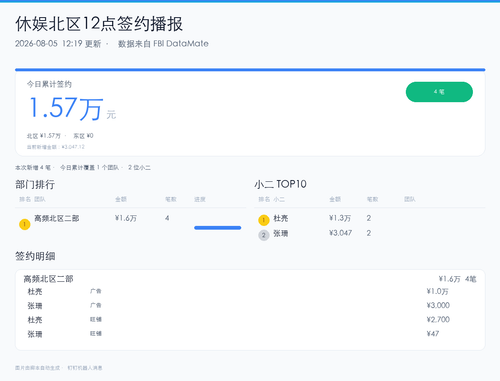Click the "2 位小二" summary
This screenshot has height=381, width=500.
139,167
